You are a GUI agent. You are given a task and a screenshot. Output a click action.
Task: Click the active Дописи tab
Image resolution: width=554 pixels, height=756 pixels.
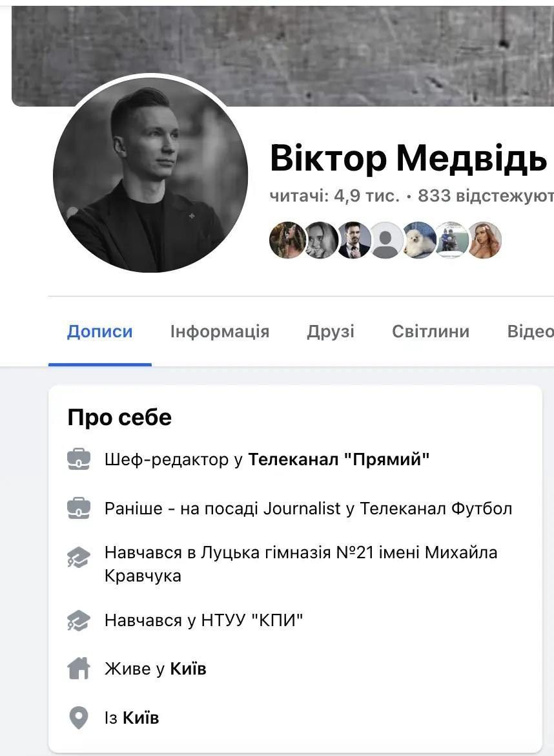[x=99, y=331]
